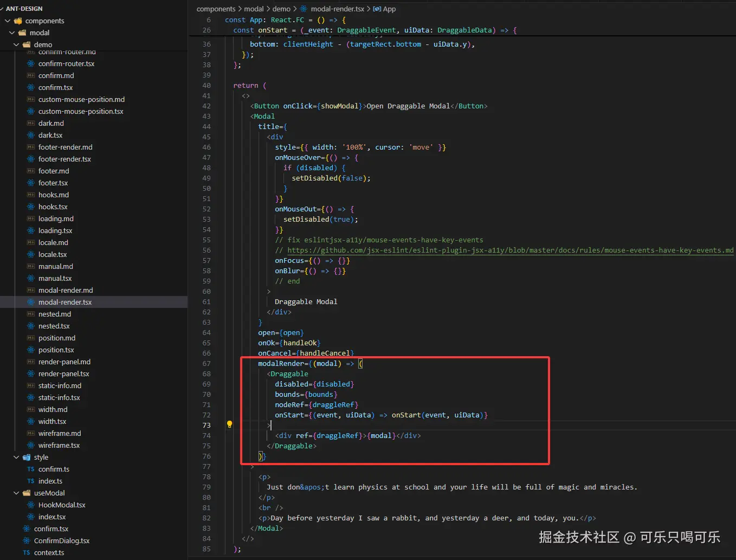Click the folder icon of the components folder

[x=18, y=21]
